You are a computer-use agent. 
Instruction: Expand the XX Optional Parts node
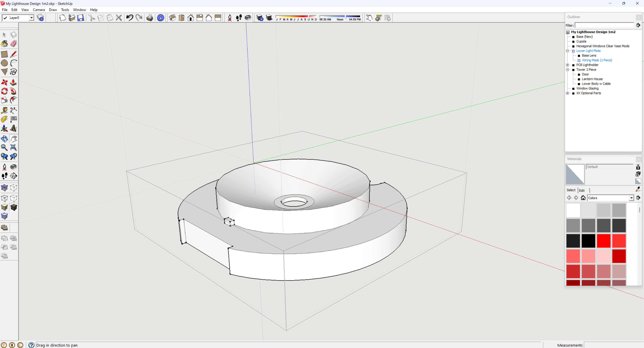(567, 93)
